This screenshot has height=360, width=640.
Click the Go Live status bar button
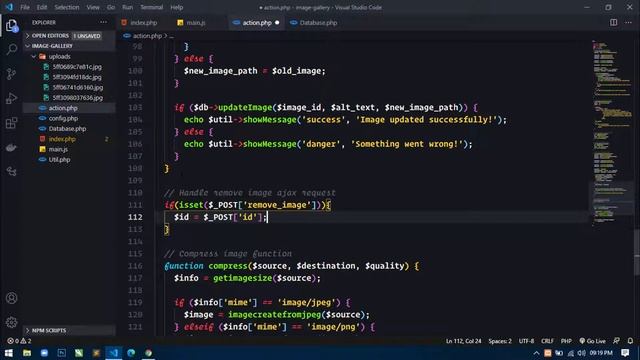[x=592, y=341]
